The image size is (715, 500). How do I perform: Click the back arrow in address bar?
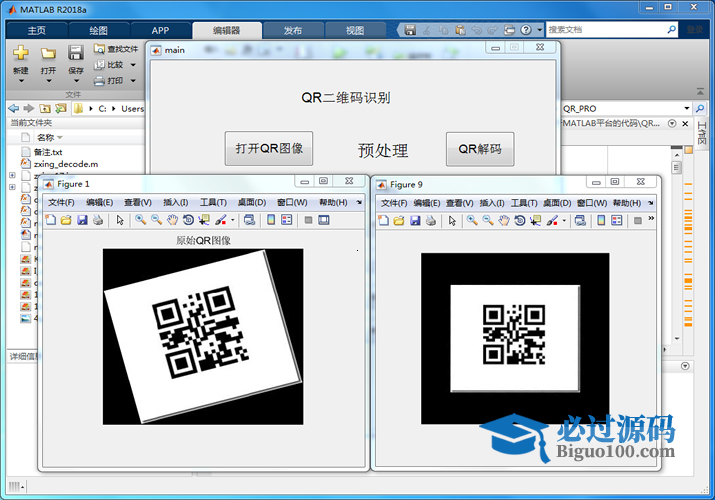[x=14, y=108]
